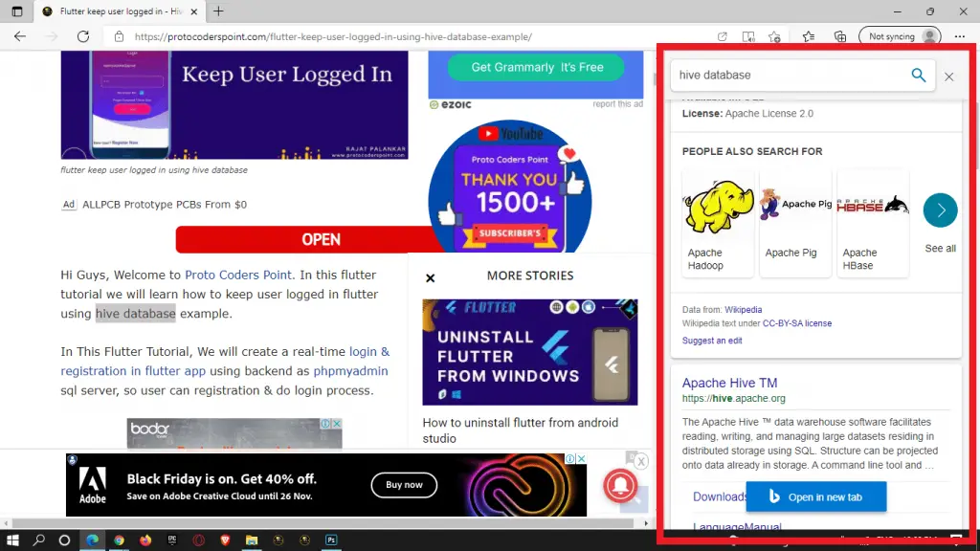Viewport: 980px width, 551px height.
Task: Open the Uninstall Flutter from Windows thumbnail
Action: click(x=530, y=352)
